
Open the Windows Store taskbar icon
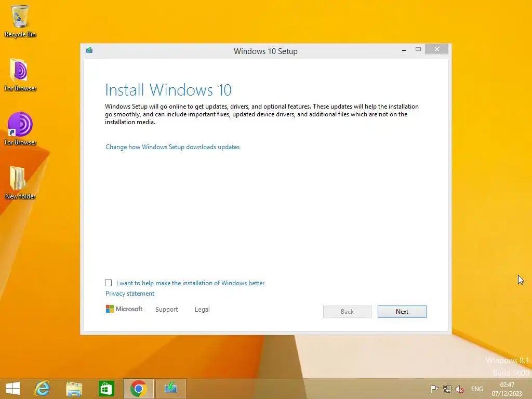point(106,389)
